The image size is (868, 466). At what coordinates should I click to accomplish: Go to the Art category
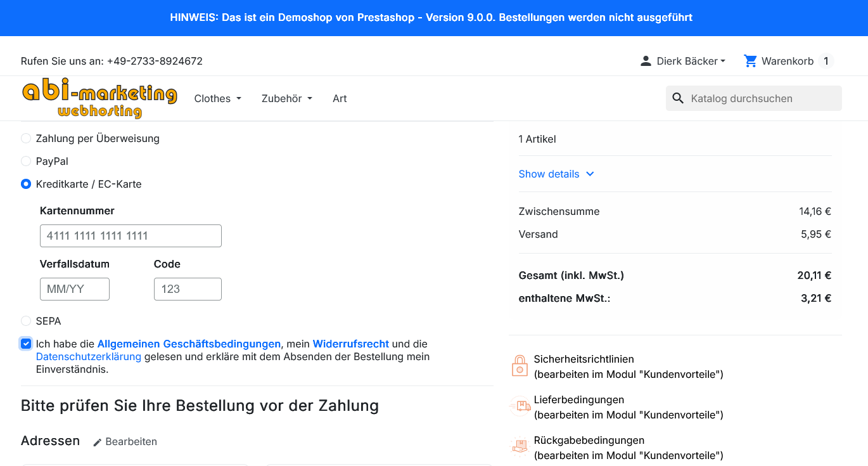pos(340,98)
